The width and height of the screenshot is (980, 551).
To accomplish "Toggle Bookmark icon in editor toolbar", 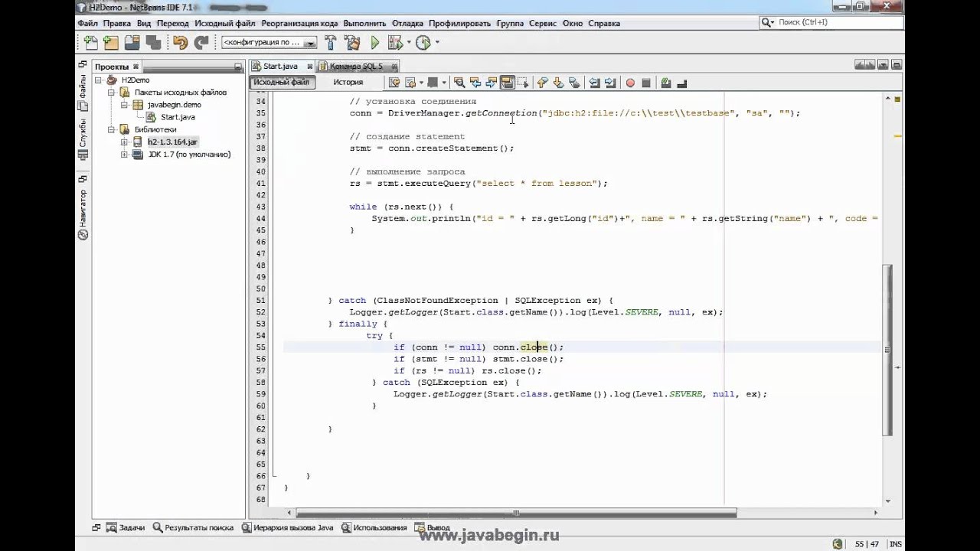I will [x=575, y=83].
